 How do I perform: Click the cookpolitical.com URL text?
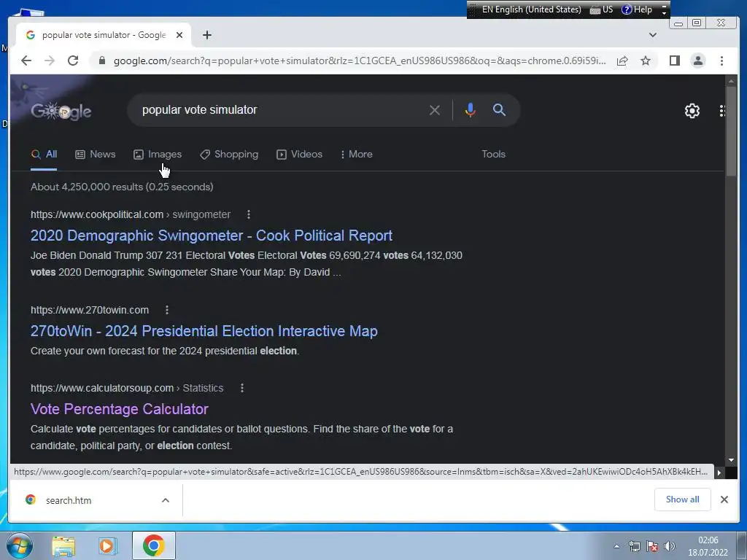pos(97,215)
